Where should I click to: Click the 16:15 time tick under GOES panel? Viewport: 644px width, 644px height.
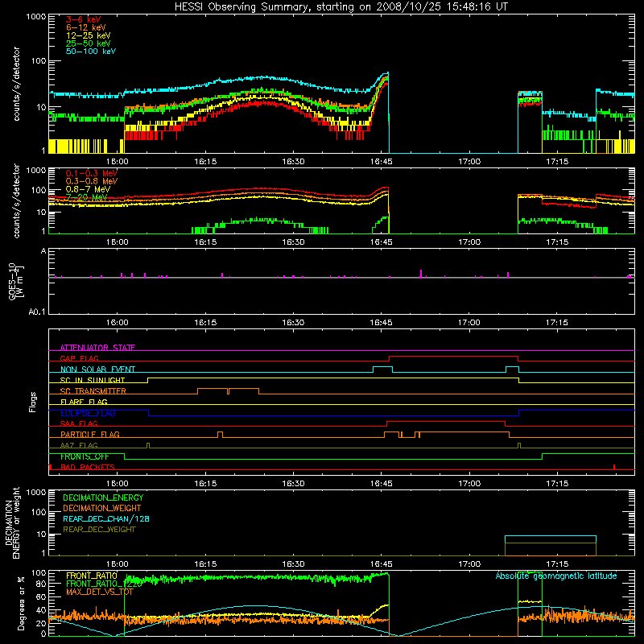205,323
